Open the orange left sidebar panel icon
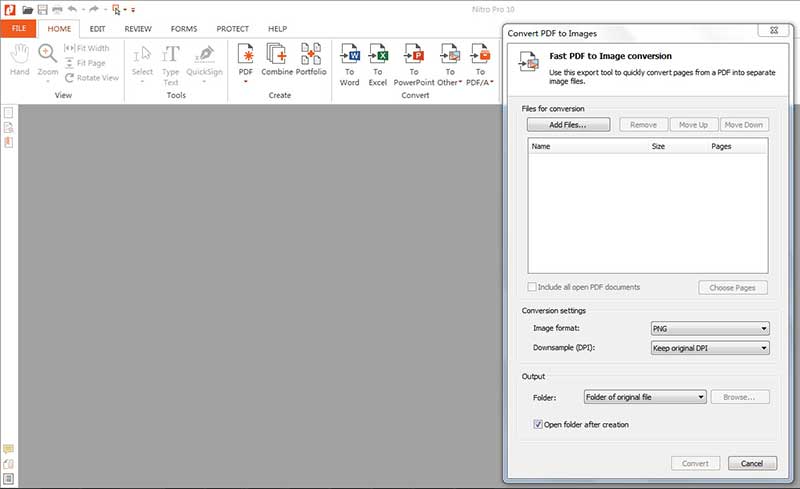 click(x=9, y=142)
